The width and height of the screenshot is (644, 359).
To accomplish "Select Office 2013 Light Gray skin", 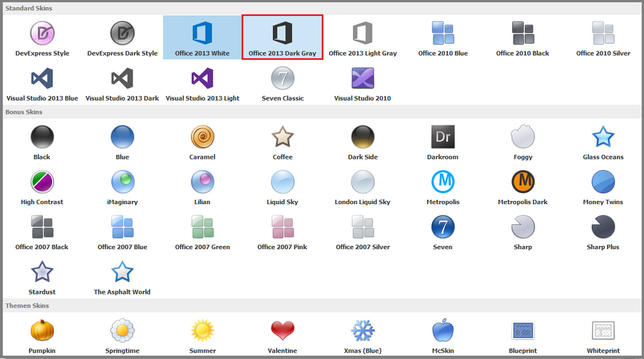I will tap(363, 38).
